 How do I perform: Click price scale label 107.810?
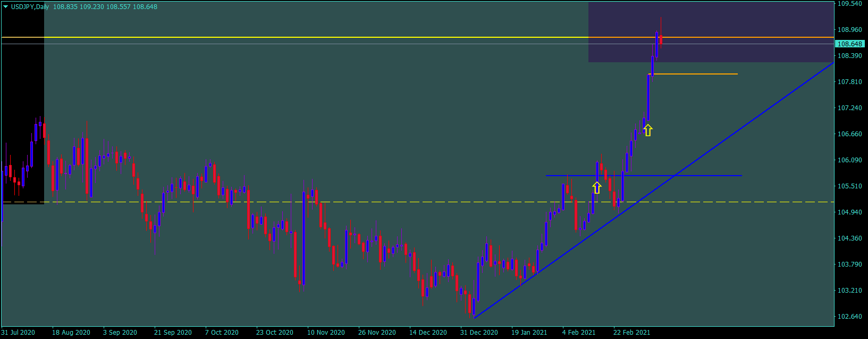click(x=850, y=82)
